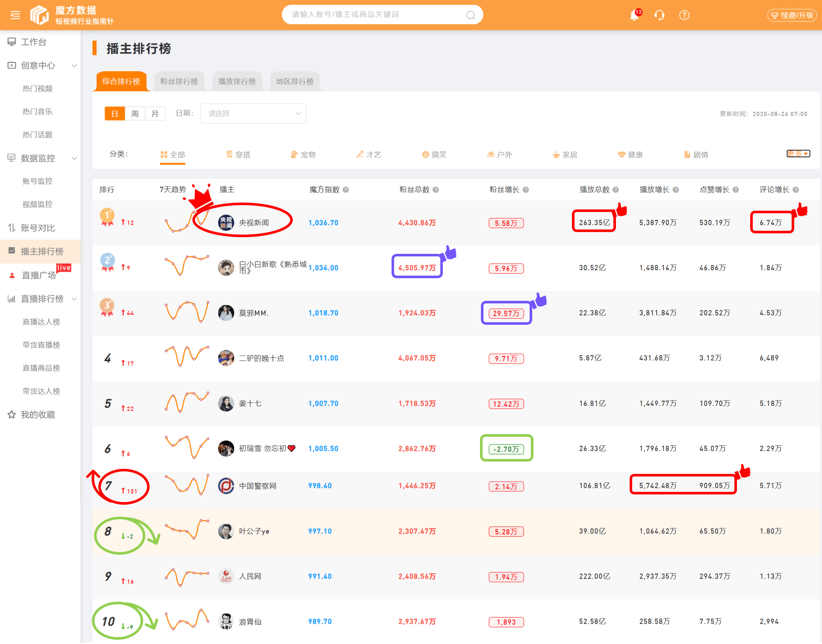Switch to the 粉丝排行榜 tab
Viewport: 822px width, 644px height.
[x=179, y=81]
